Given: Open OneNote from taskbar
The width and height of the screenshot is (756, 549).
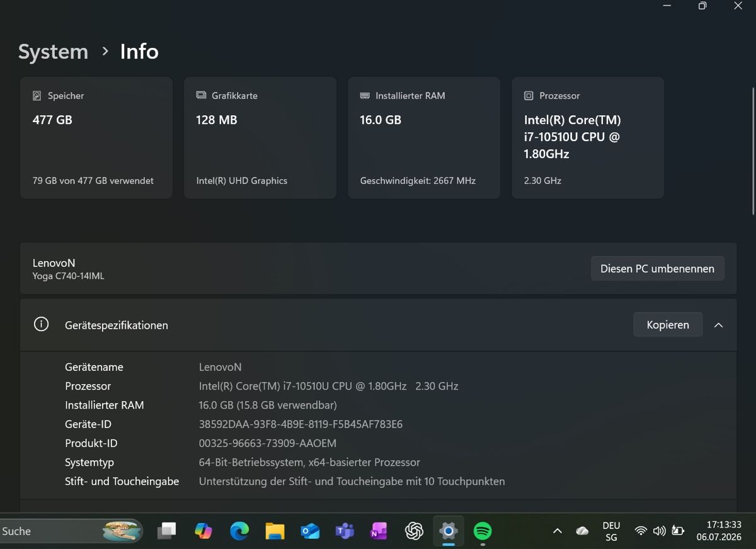Looking at the screenshot, I should 379,531.
